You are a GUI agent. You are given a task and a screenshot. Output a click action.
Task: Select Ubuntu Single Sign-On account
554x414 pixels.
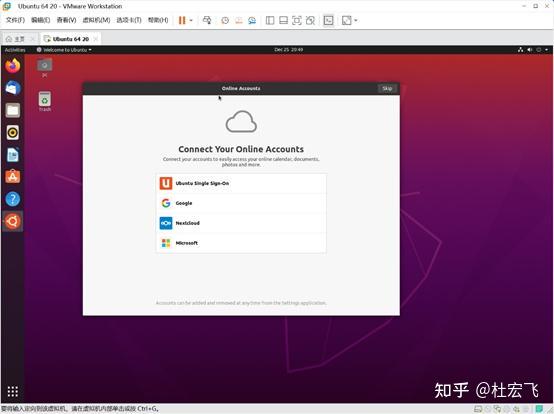pyautogui.click(x=241, y=183)
